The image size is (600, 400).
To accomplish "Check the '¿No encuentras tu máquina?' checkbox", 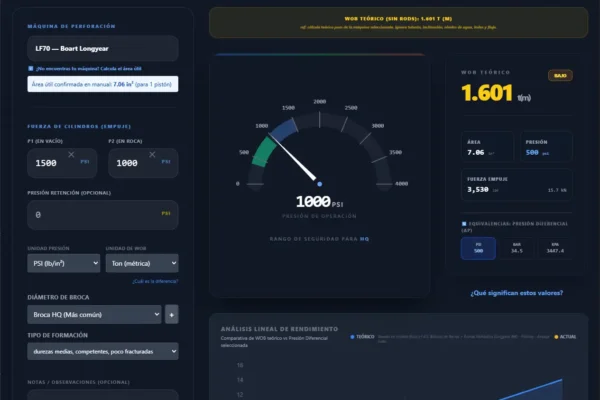I will point(31,69).
